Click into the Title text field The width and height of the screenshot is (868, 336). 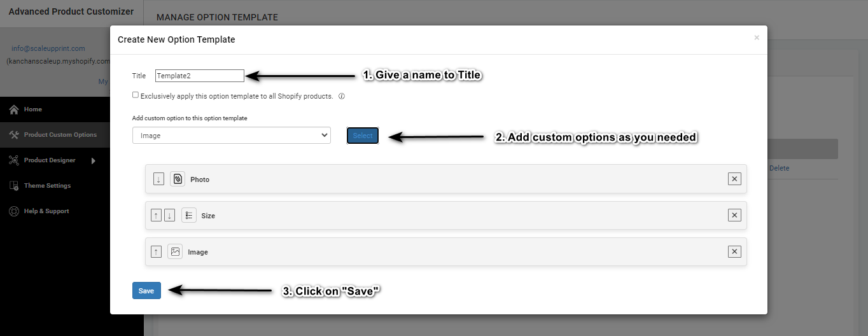200,76
